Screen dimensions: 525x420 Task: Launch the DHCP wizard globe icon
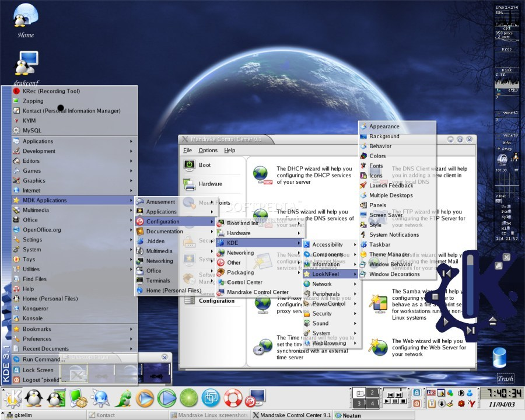click(260, 173)
